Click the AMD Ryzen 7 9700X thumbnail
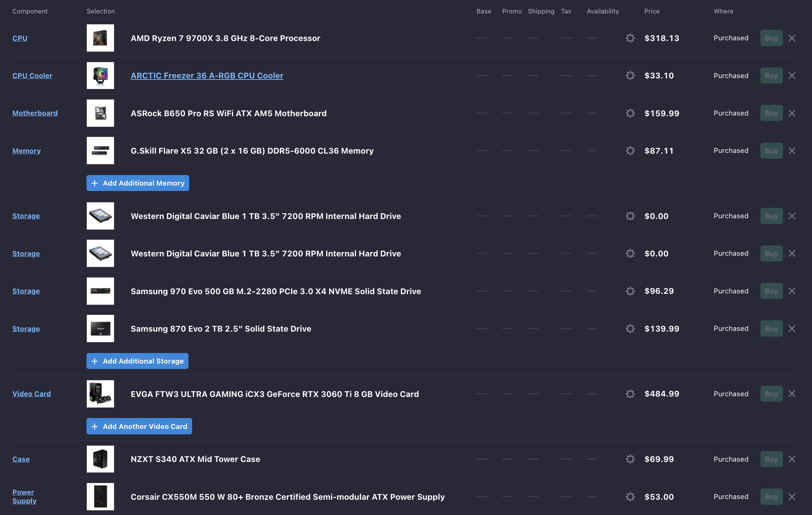The height and width of the screenshot is (515, 812). coord(100,38)
